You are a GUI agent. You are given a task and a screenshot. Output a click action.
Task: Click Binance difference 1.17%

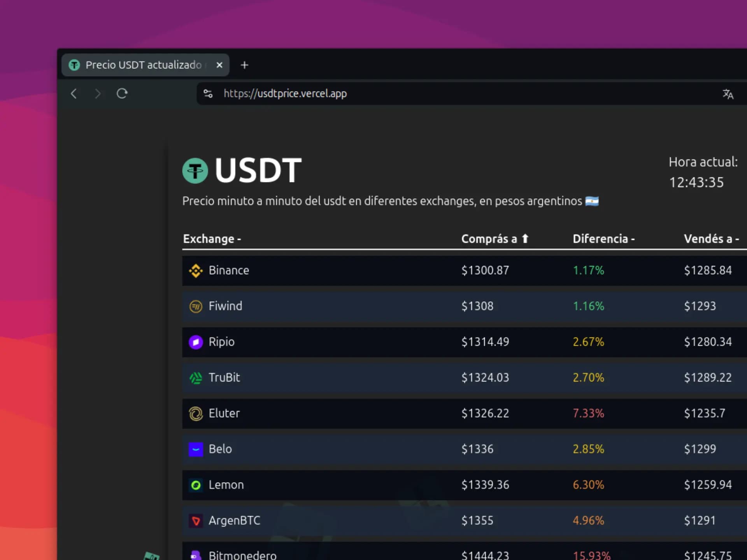tap(588, 270)
